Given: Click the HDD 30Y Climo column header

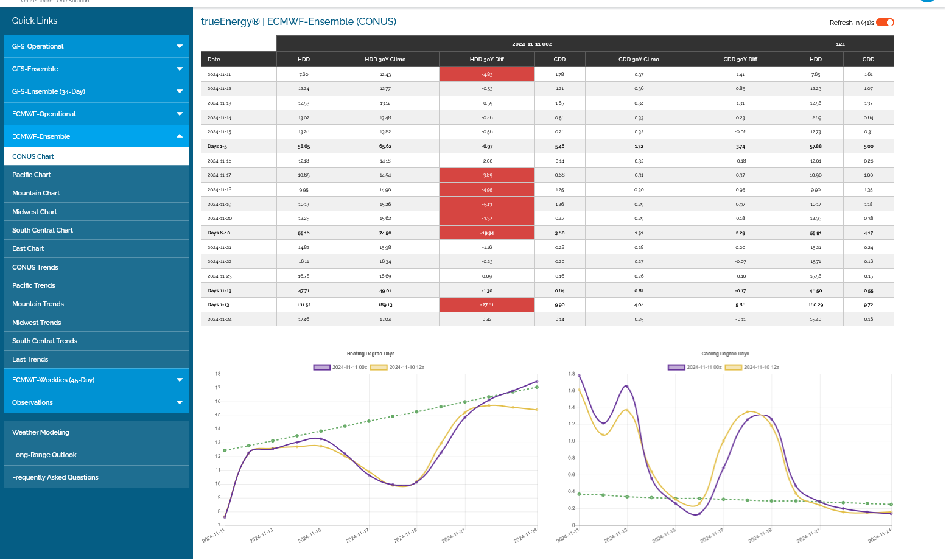Looking at the screenshot, I should 385,60.
